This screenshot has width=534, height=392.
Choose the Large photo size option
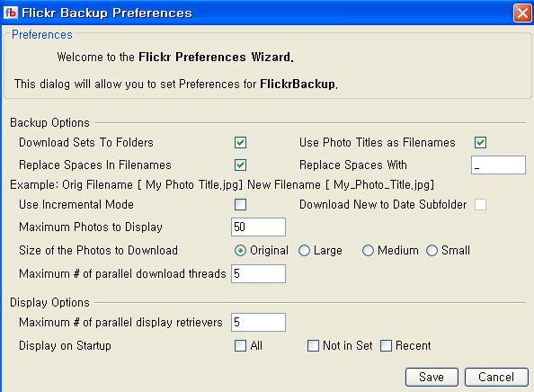click(x=304, y=251)
